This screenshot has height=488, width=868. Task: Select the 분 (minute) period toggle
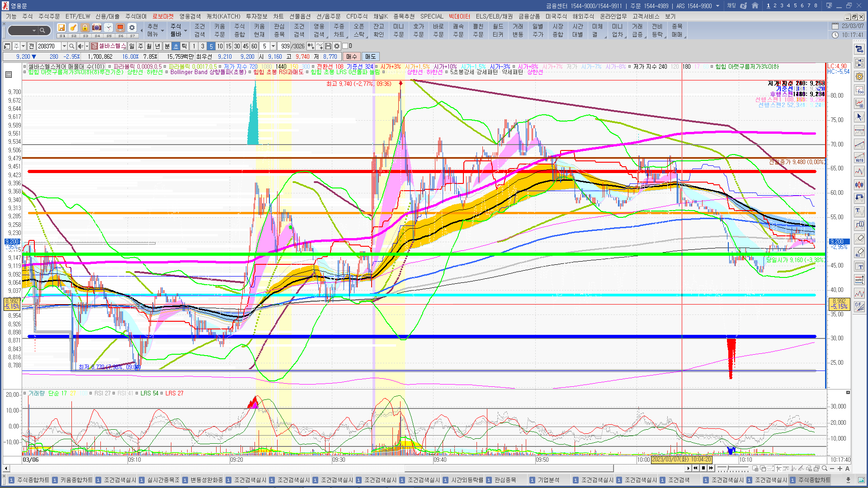(167, 46)
